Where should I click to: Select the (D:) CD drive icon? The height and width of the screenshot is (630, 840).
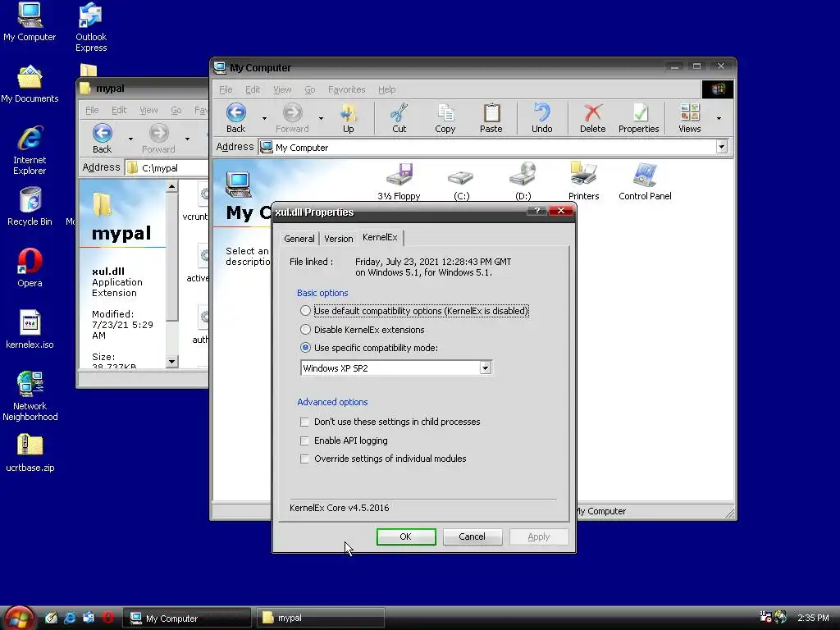coord(523,181)
